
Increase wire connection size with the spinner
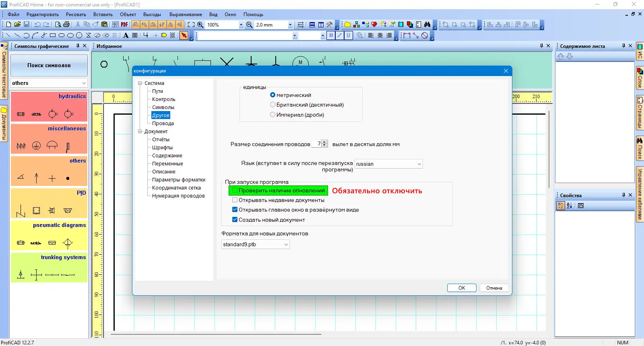(x=325, y=142)
